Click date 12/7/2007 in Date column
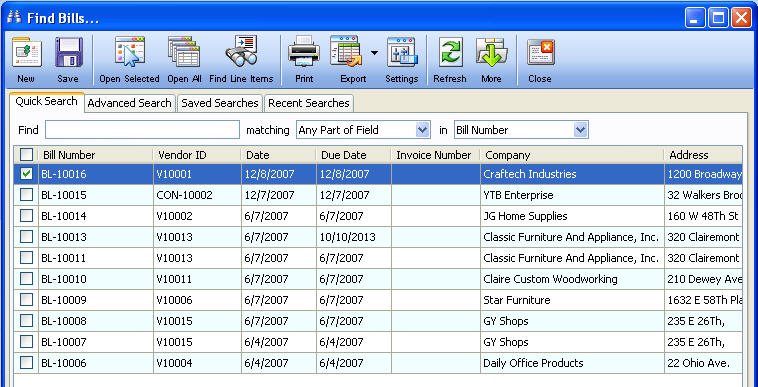 pyautogui.click(x=279, y=195)
